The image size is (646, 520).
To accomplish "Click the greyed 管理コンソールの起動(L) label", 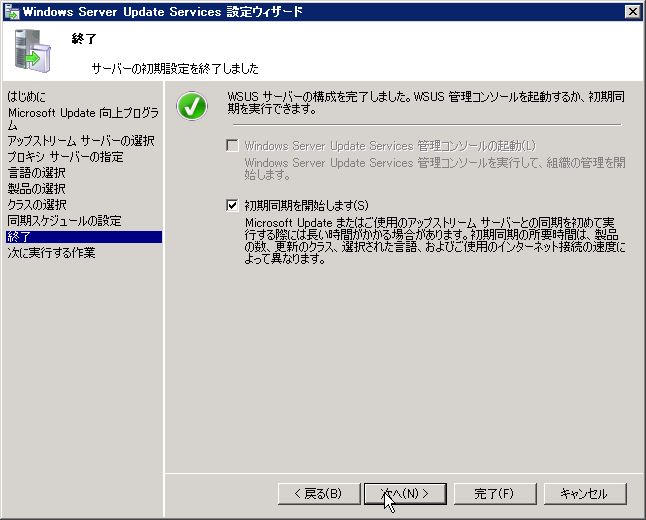I will (390, 145).
